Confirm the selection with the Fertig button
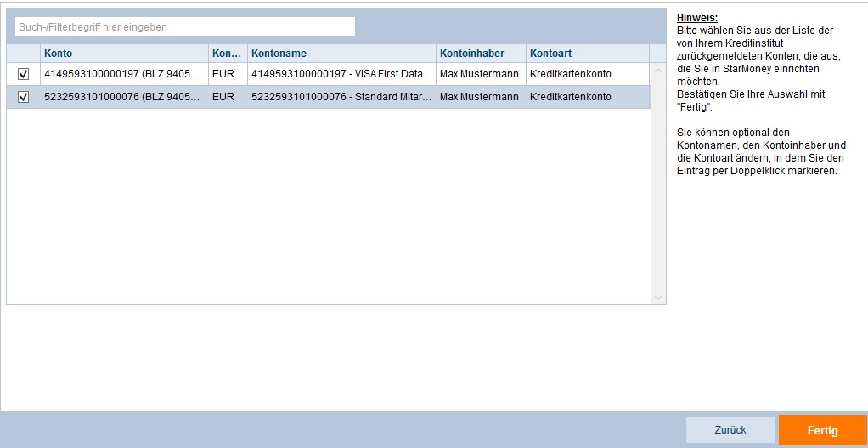The width and height of the screenshot is (868, 448). coord(822,430)
